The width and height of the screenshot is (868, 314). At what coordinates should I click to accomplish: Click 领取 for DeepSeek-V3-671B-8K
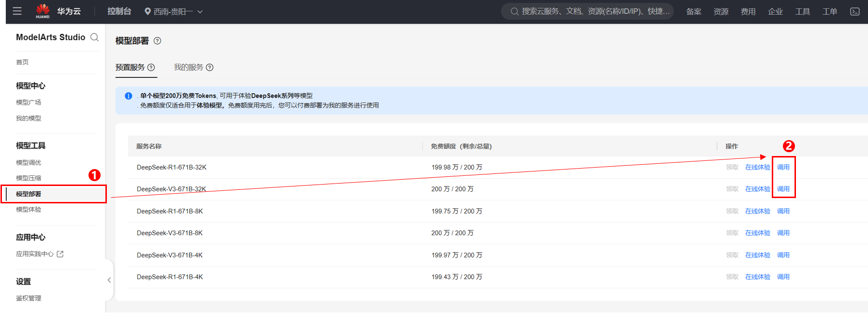(732, 233)
